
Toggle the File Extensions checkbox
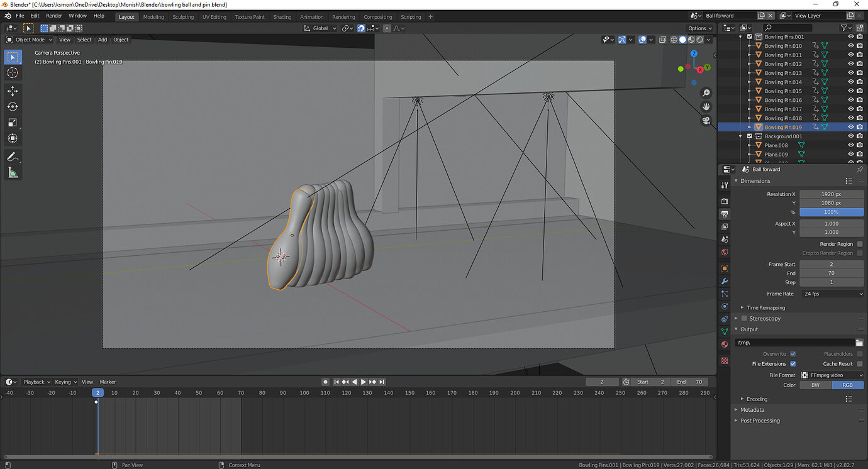(793, 364)
